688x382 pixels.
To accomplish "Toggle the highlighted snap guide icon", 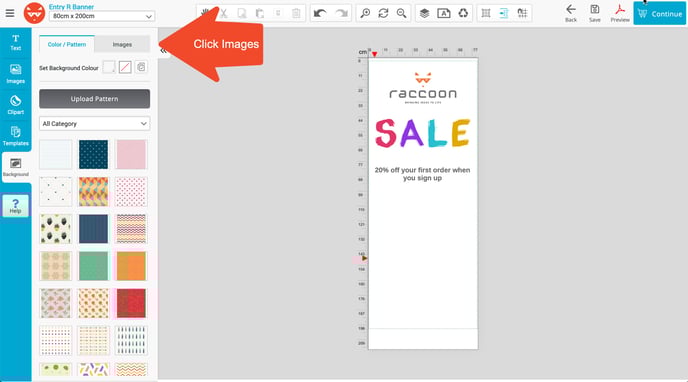I will (x=504, y=14).
